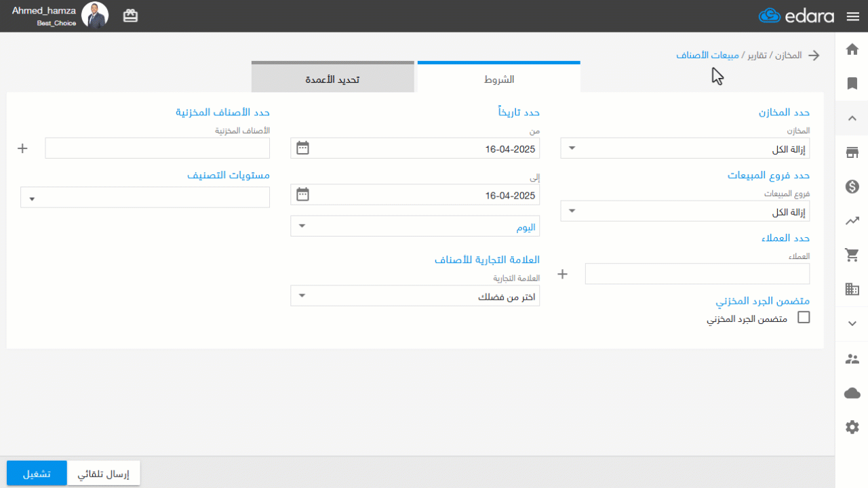Open the people sidebar icon
Screen dimensions: 868x488
(852, 359)
